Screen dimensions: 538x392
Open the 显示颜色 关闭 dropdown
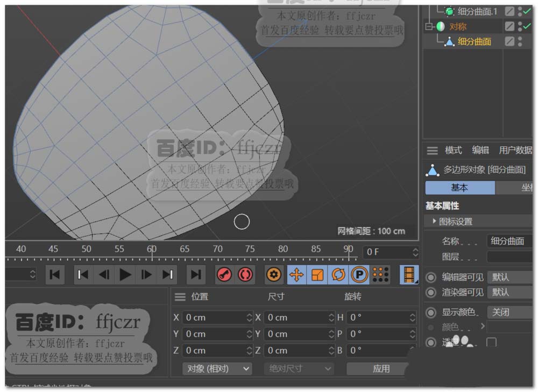click(510, 312)
